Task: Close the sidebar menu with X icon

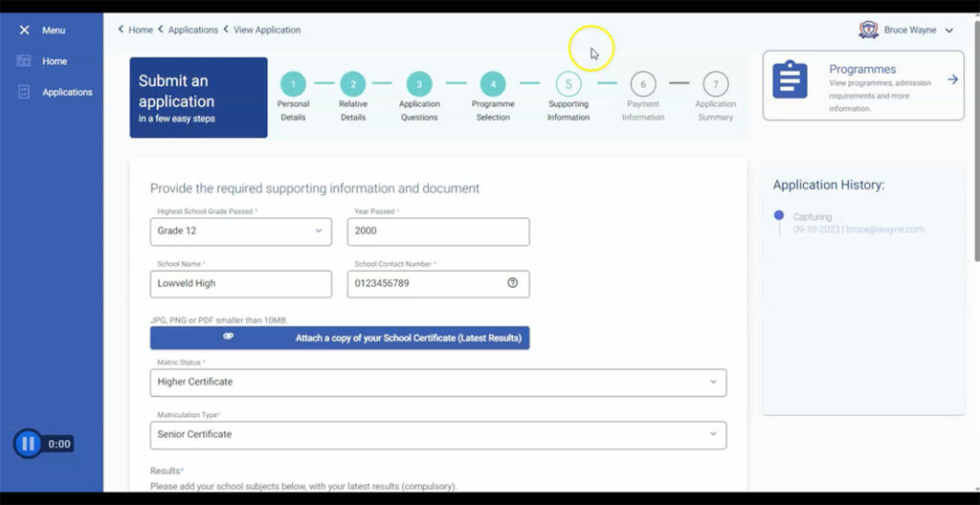Action: point(24,31)
